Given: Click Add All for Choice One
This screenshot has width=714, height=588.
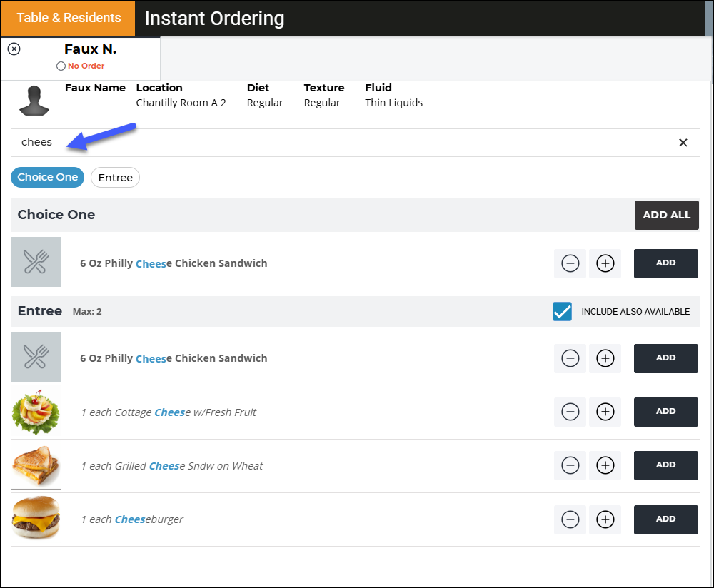Looking at the screenshot, I should [x=666, y=215].
